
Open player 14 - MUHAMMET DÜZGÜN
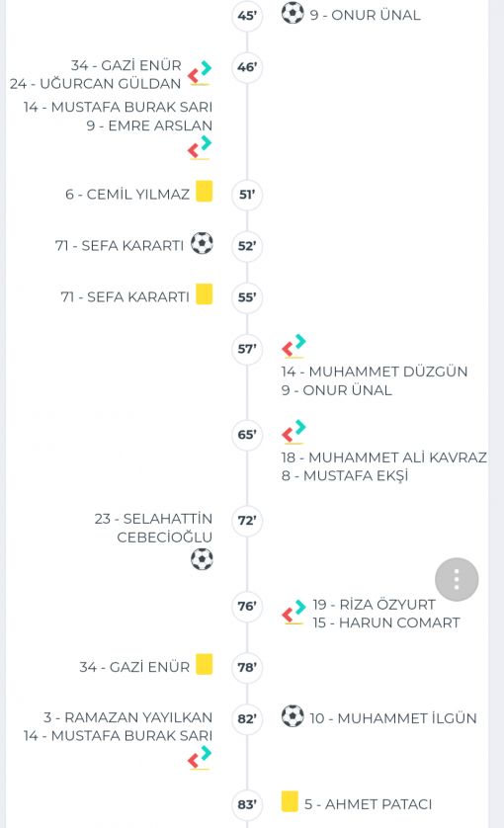point(374,372)
